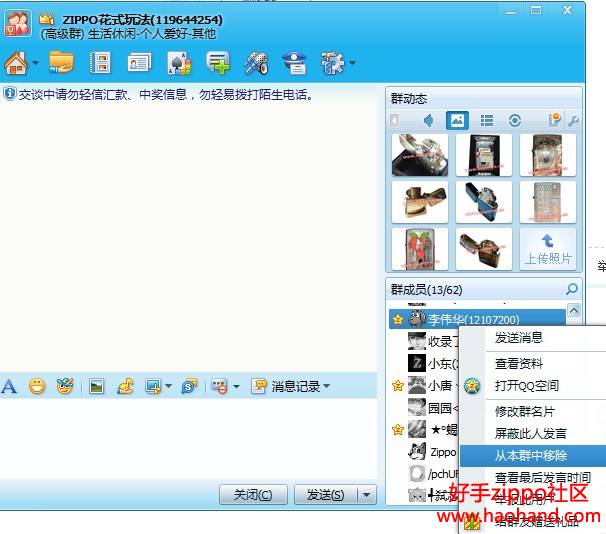Open the group home page icon

(16, 63)
